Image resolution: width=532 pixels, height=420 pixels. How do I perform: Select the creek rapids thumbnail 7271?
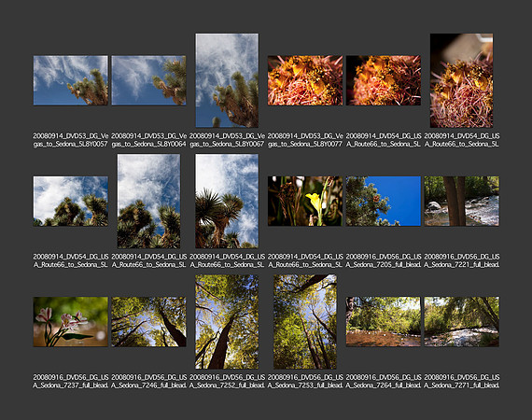461,322
